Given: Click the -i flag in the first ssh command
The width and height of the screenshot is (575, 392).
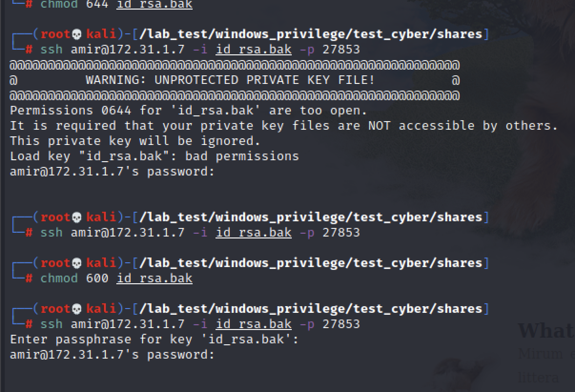Looking at the screenshot, I should pyautogui.click(x=200, y=50).
